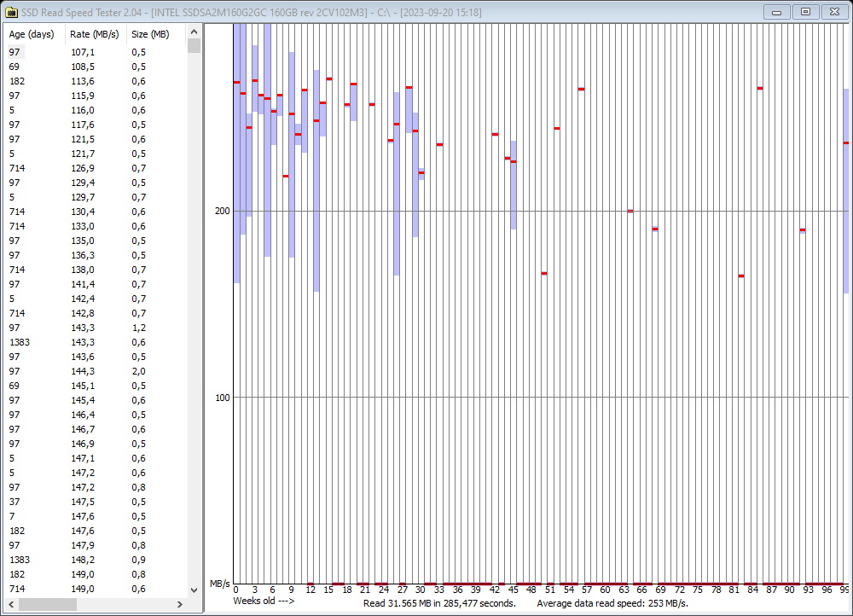The width and height of the screenshot is (853, 616).
Task: Click the 200 MB/s axis label
Action: tap(223, 211)
